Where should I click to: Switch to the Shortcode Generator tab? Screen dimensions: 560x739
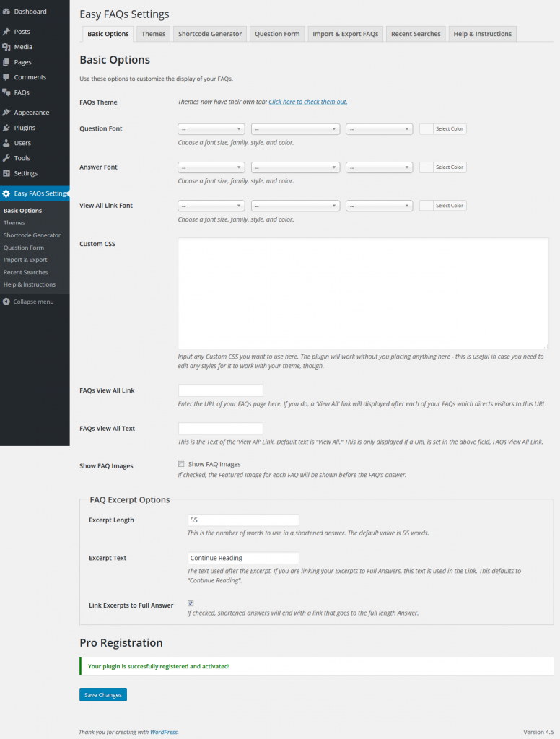coord(210,34)
